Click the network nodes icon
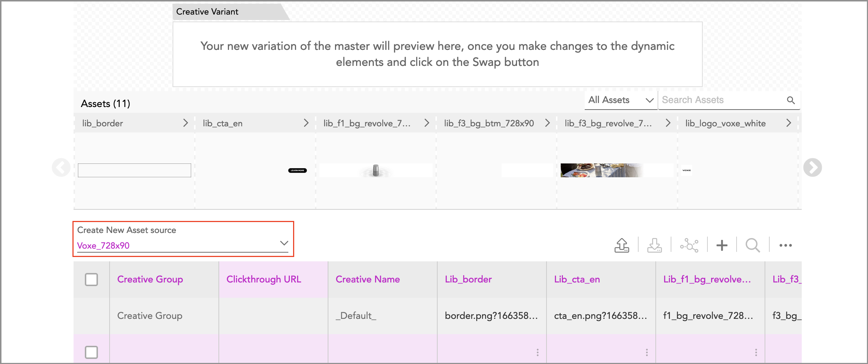 (x=689, y=245)
